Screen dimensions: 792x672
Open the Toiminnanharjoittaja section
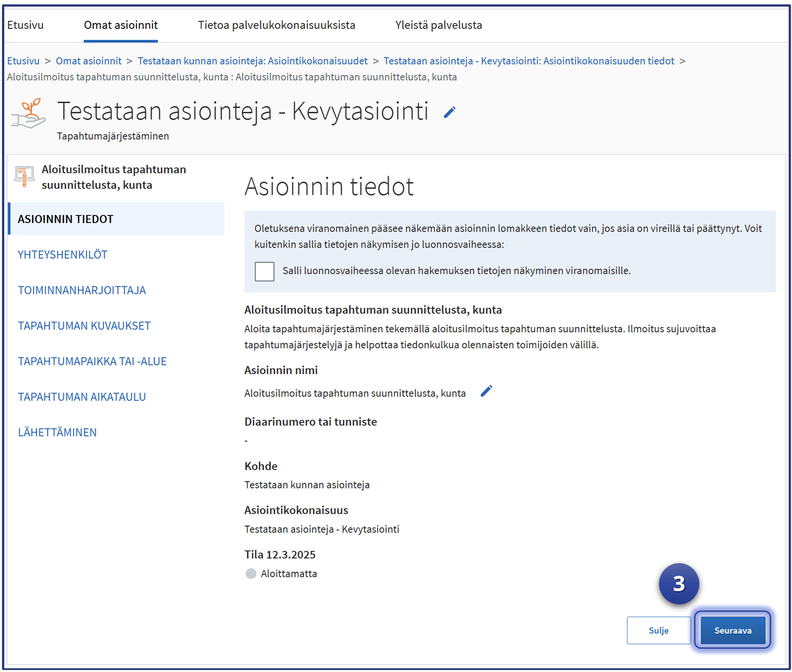(82, 290)
